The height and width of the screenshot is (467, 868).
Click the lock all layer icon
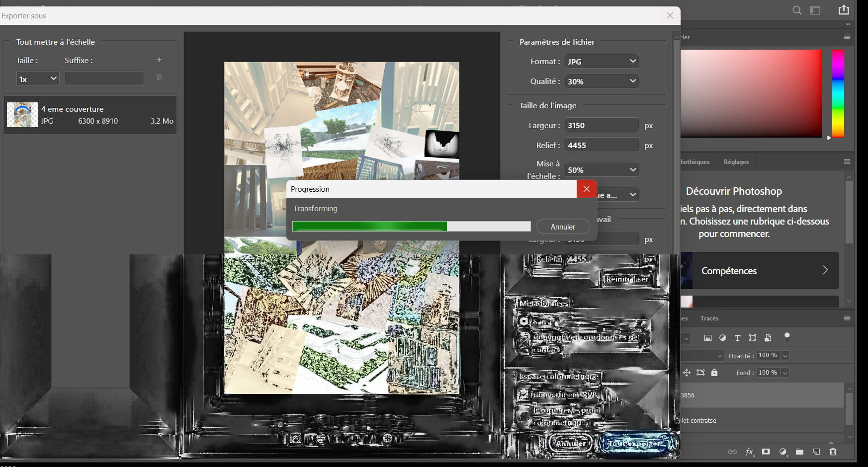[x=714, y=373]
